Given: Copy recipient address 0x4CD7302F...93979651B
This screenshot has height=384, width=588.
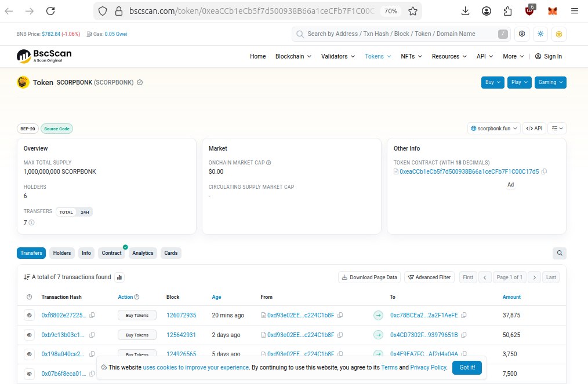Looking at the screenshot, I should [464, 335].
